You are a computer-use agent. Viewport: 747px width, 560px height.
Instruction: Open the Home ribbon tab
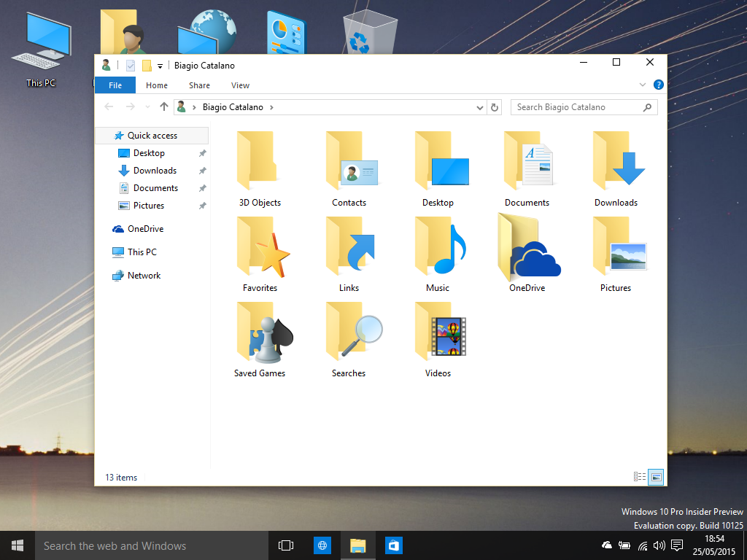pyautogui.click(x=157, y=85)
